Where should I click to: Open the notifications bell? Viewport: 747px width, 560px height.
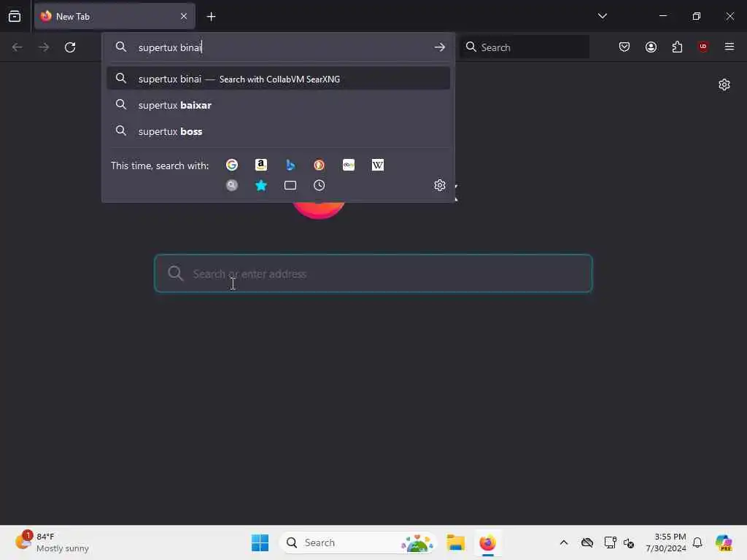tap(697, 542)
